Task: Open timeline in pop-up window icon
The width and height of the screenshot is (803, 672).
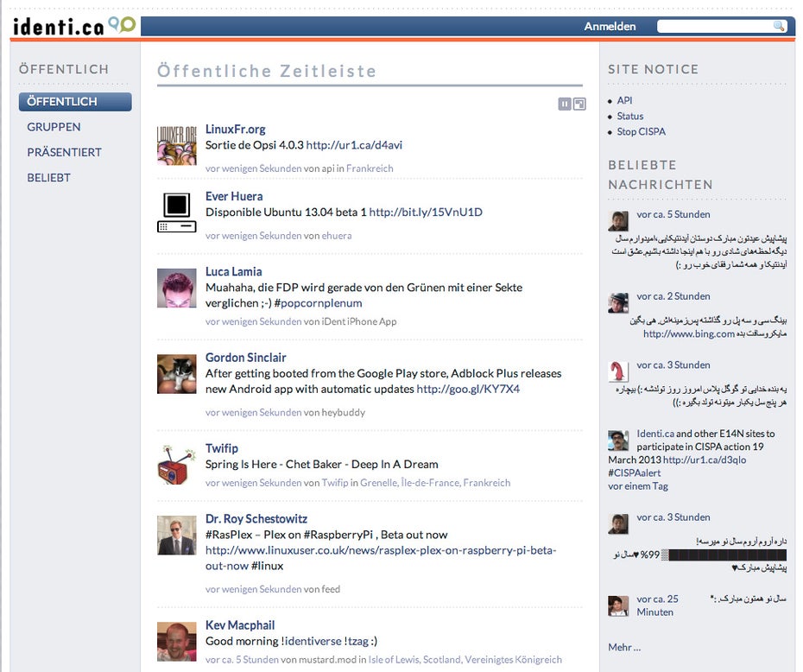Action: (x=579, y=104)
